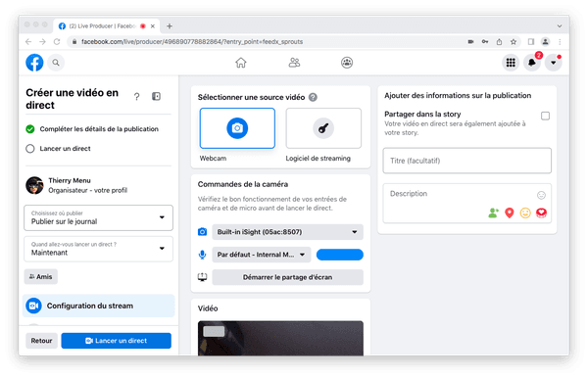The image size is (588, 378).
Task: Tag friends with the green person icon
Action: [494, 213]
